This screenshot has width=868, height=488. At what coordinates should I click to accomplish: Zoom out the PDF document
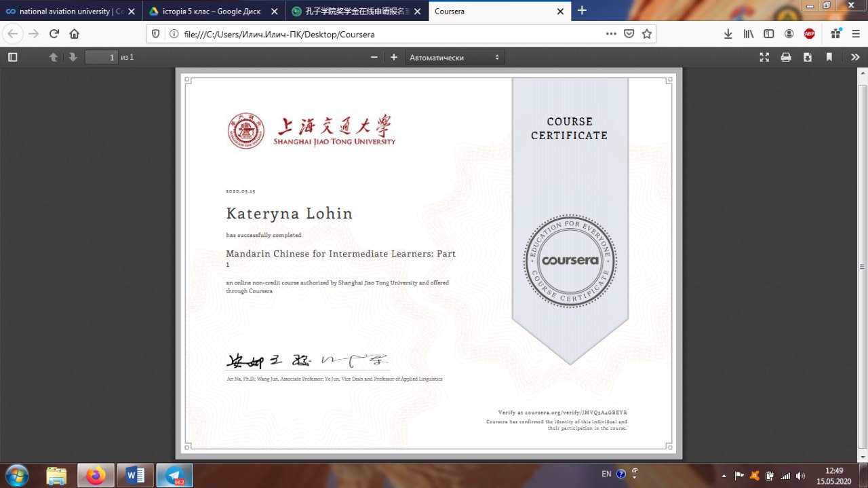(374, 58)
